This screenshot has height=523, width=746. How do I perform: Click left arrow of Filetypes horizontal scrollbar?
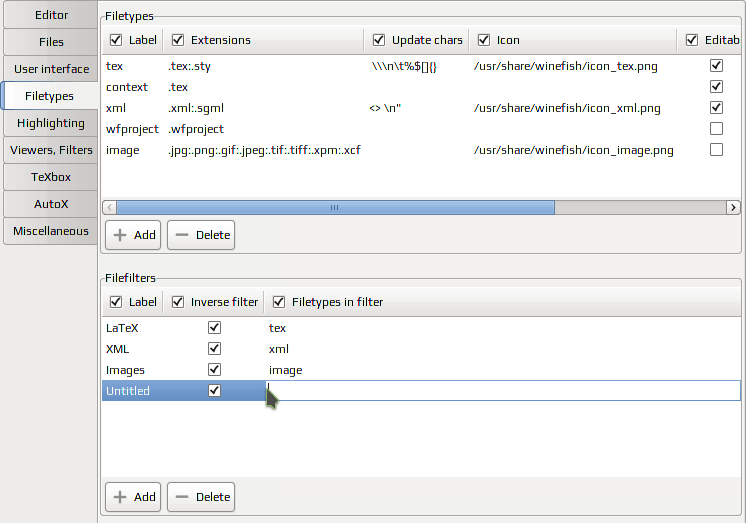pyautogui.click(x=109, y=207)
